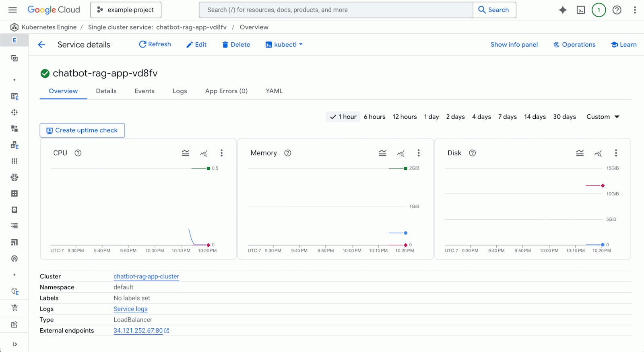Select the 6 hours time range
Screen dimensions: 644x352
click(375, 117)
